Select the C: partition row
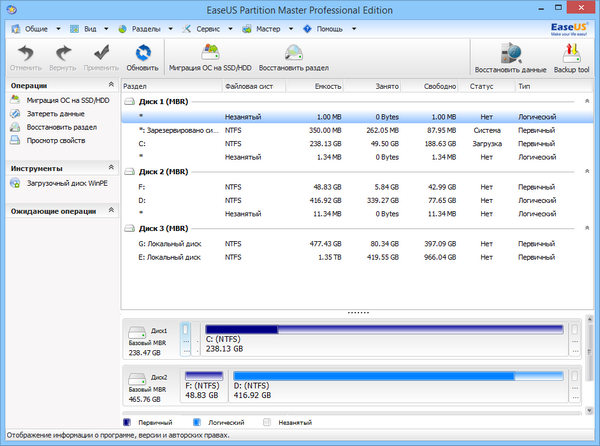Viewport: 600px width, 446px height. click(357, 144)
